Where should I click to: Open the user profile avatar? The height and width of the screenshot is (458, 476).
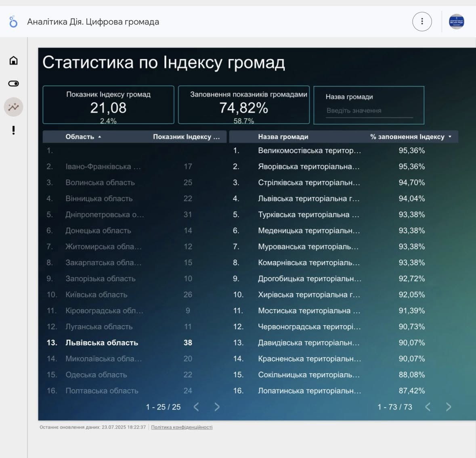tap(457, 21)
